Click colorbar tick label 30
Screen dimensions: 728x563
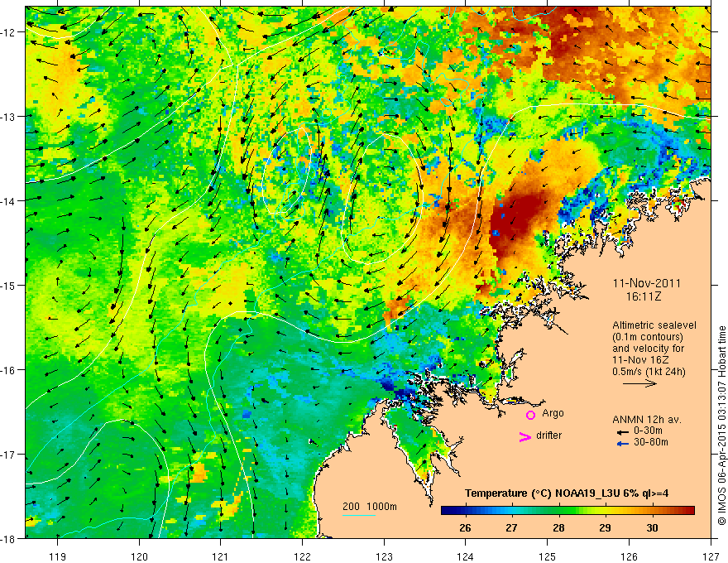(652, 527)
